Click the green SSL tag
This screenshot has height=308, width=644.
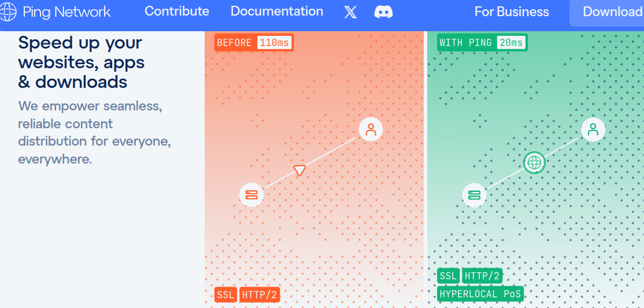pyautogui.click(x=448, y=276)
